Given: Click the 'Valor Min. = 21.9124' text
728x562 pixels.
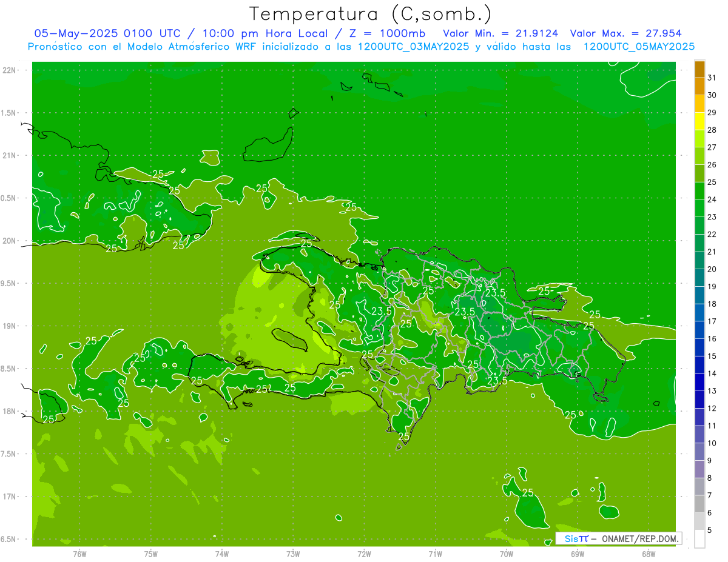Looking at the screenshot, I should [500, 33].
